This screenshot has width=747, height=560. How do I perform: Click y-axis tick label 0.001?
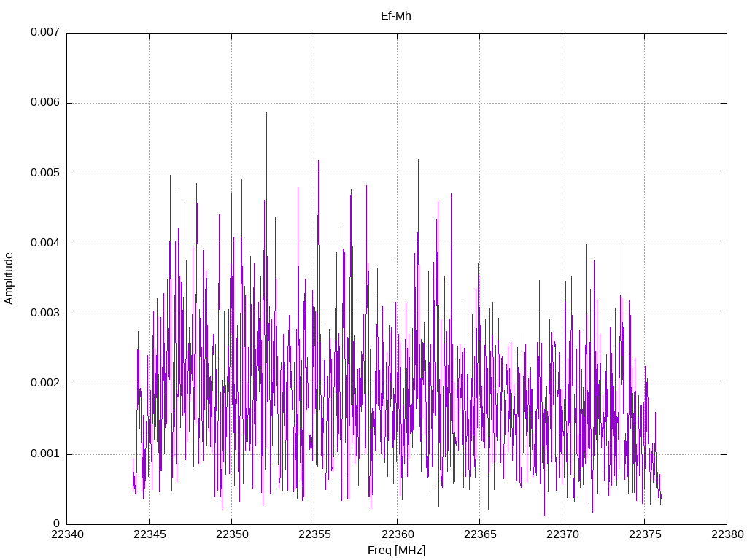(x=45, y=454)
